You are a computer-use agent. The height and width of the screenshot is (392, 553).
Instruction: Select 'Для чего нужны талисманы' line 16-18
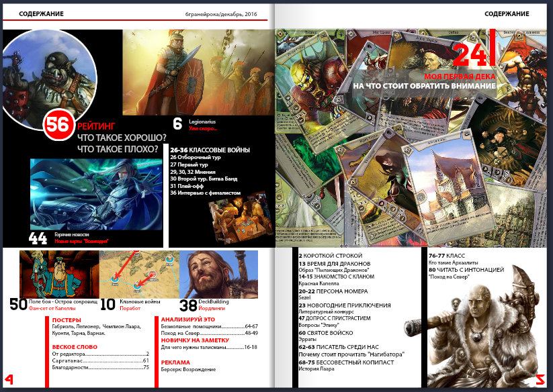coord(209,347)
